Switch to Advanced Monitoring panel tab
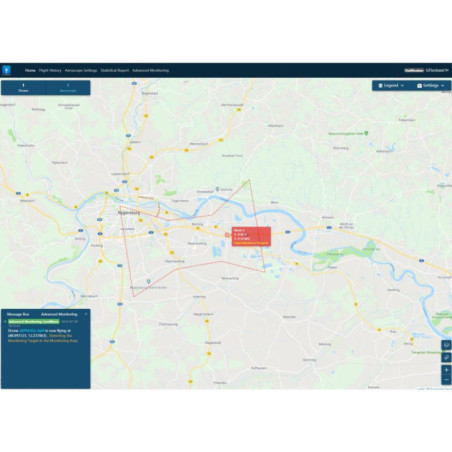Screen dimensions: 452x452 [59, 314]
